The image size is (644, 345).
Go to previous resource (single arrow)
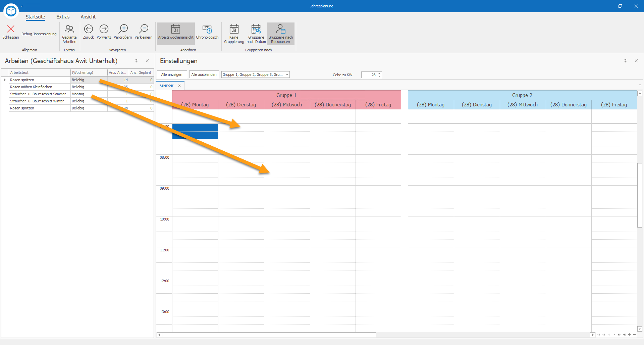point(609,335)
